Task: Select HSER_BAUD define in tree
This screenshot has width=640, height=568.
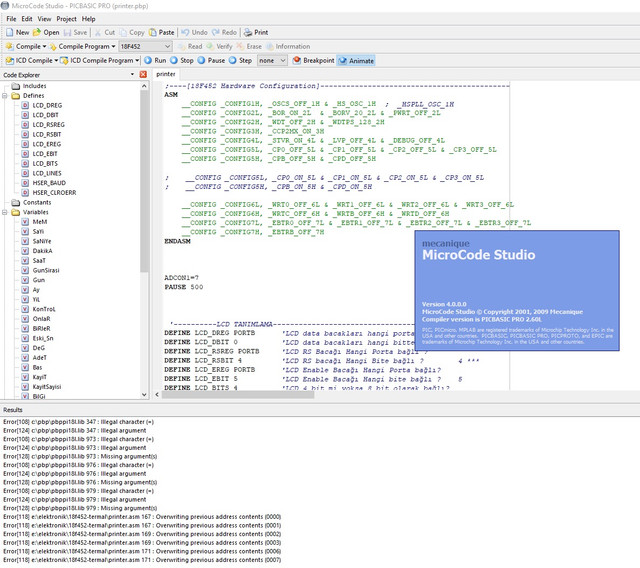Action: tap(49, 183)
